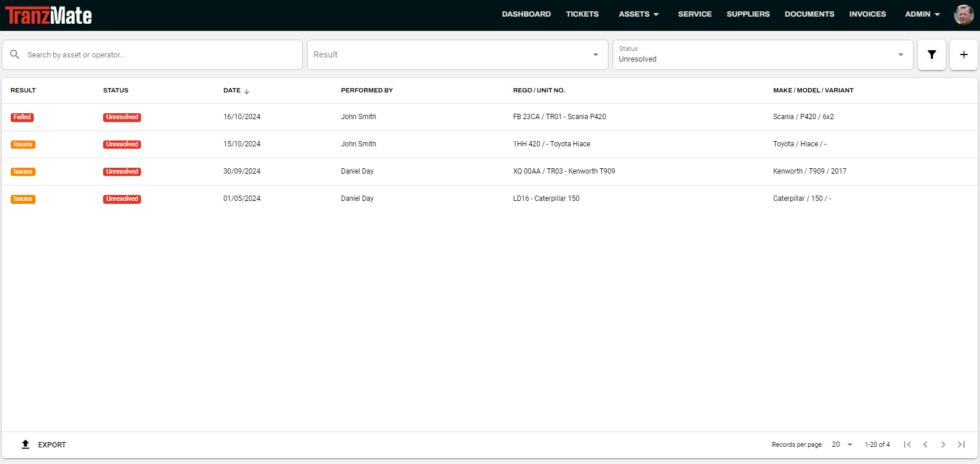The width and height of the screenshot is (980, 464).
Task: Click the Issues badge for 01/05/2024 row
Action: coord(23,199)
